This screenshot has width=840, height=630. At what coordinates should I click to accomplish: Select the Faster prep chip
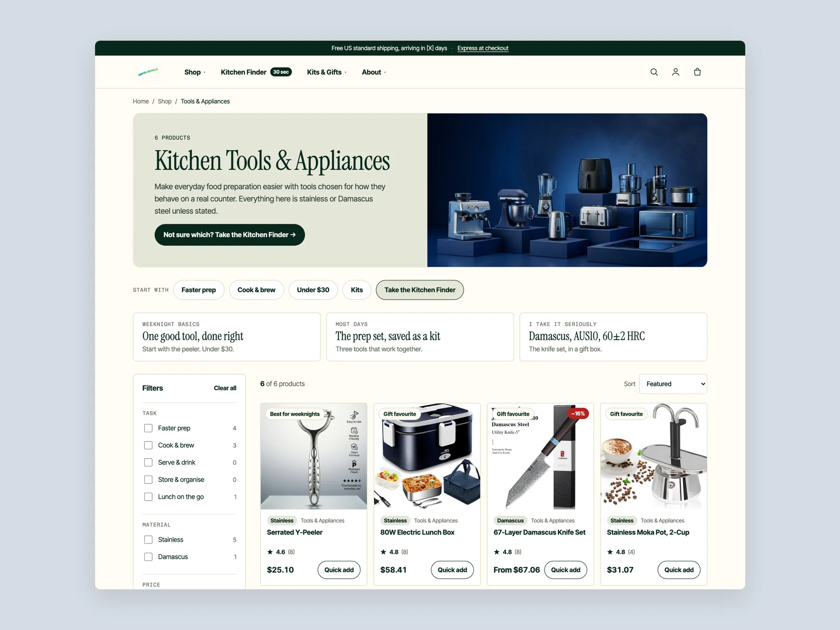199,290
